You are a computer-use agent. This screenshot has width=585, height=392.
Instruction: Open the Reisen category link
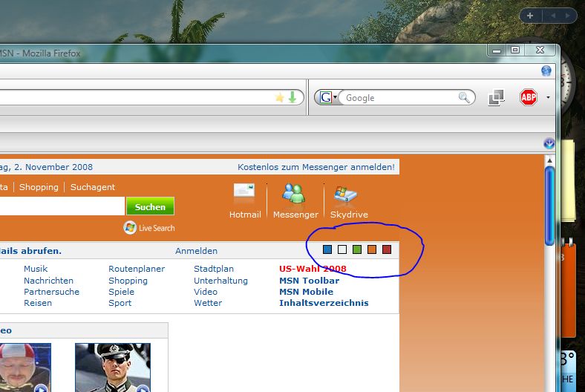[x=38, y=303]
